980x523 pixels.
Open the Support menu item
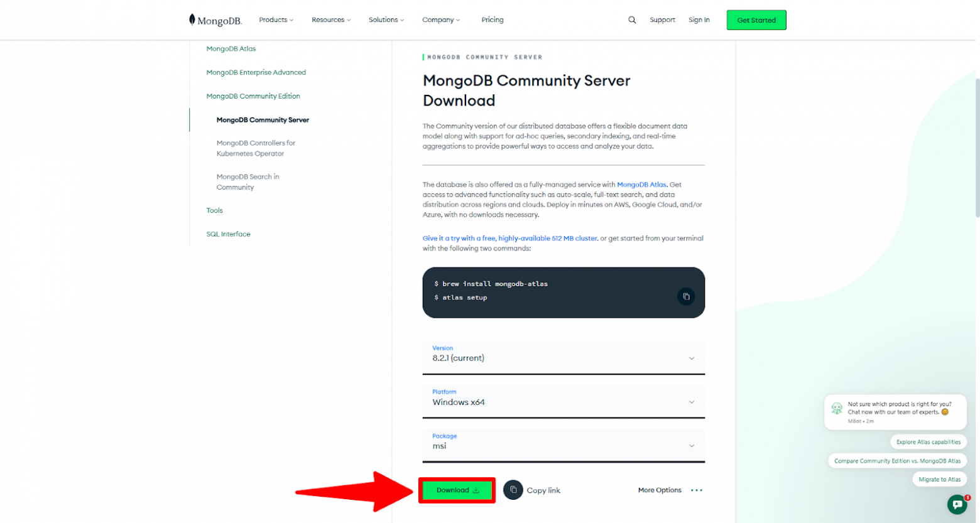pos(664,19)
